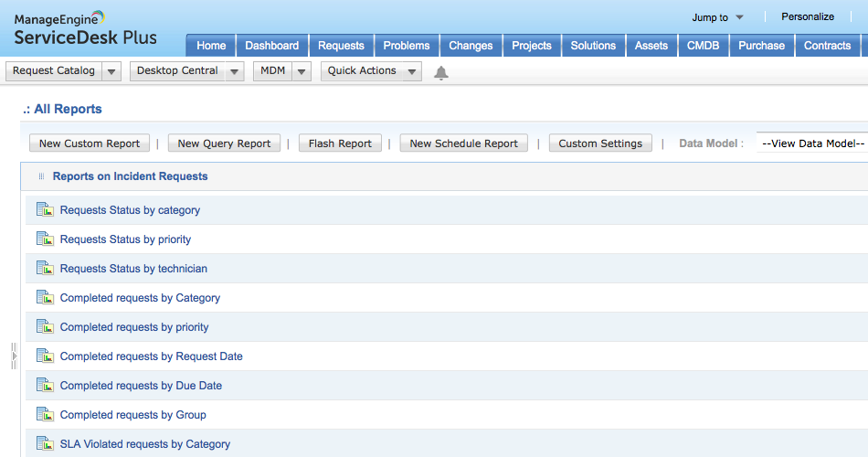
Task: Click report icon beside Completed requests by Request Date
Action: (x=45, y=356)
